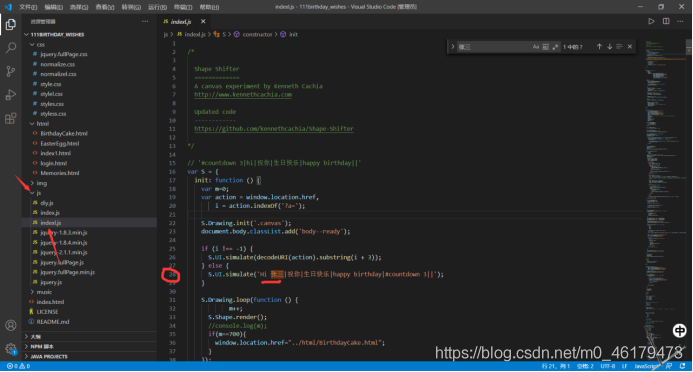
Task: Open the Run menu (运行)
Action: [x=157, y=7]
